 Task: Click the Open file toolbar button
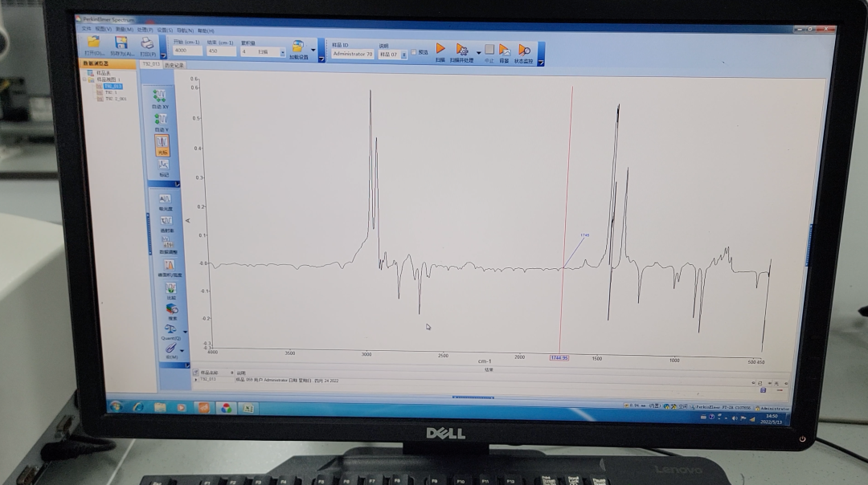coord(94,43)
